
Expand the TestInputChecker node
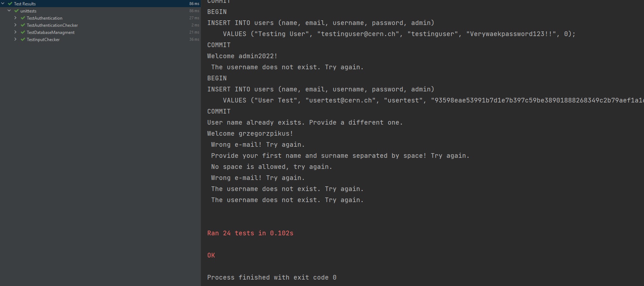click(x=15, y=39)
